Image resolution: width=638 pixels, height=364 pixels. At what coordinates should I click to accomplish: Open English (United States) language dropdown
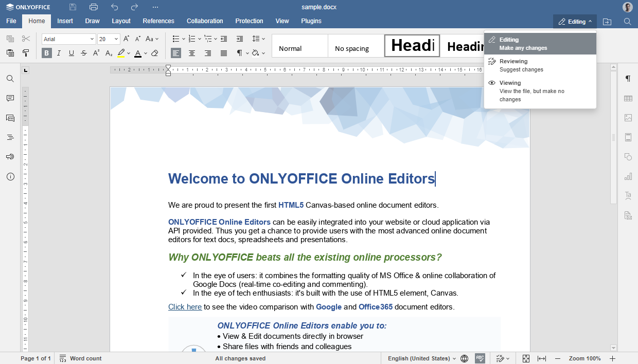[x=421, y=358]
